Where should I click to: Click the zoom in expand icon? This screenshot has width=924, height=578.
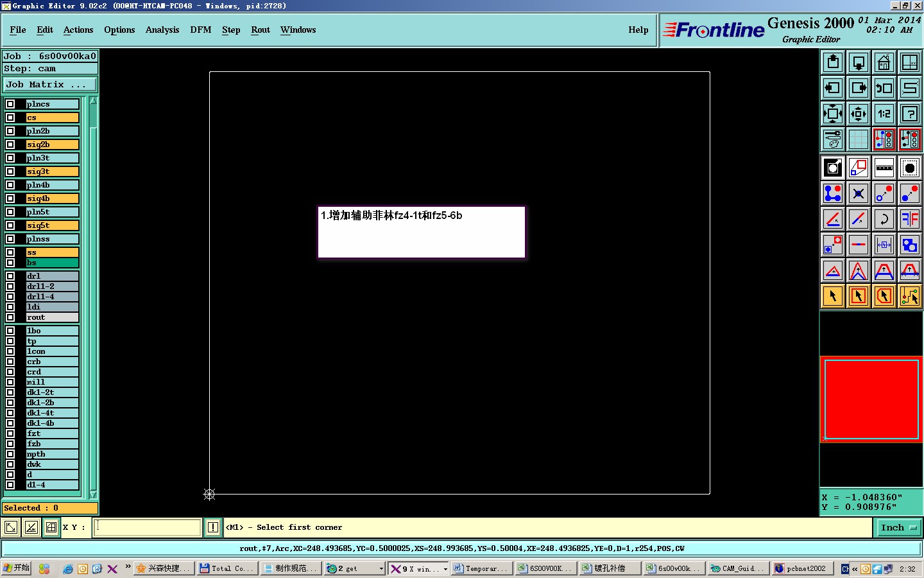click(x=833, y=114)
